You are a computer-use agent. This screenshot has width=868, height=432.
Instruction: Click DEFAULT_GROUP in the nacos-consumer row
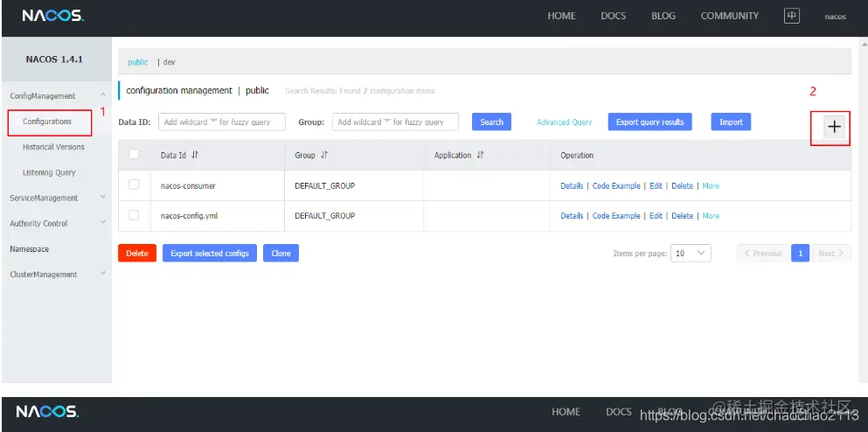324,186
